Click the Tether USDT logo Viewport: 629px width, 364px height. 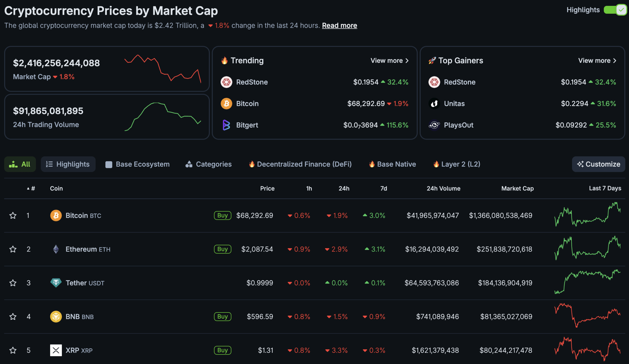tap(56, 283)
